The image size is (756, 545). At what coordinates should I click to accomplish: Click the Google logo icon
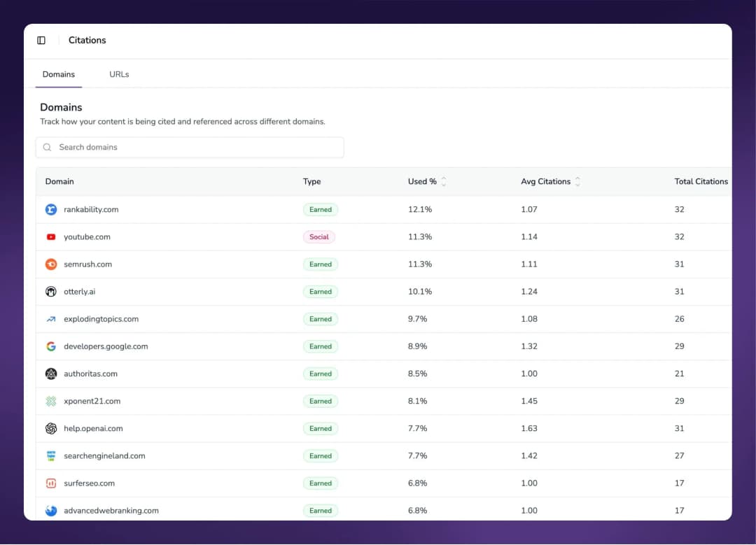[x=51, y=346]
